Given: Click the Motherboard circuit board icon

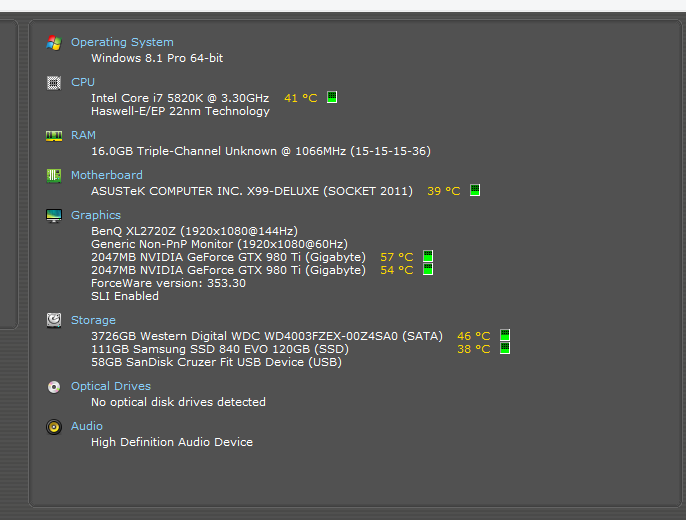Looking at the screenshot, I should (54, 176).
